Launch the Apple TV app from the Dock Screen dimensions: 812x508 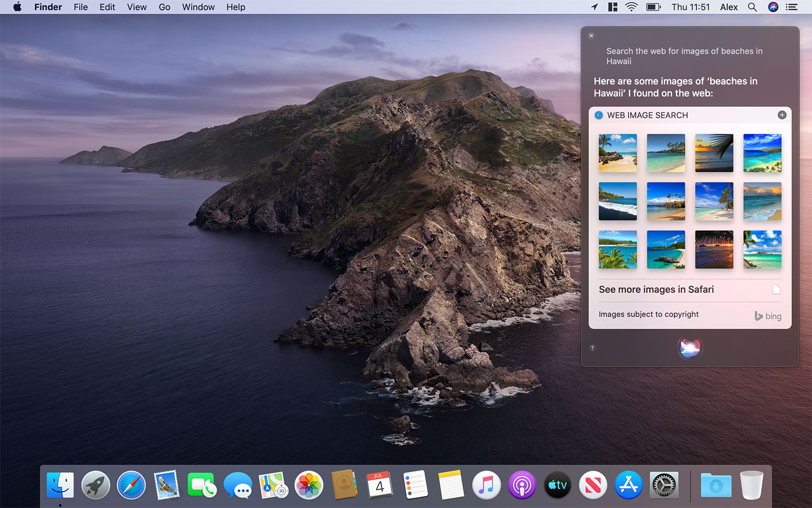click(557, 485)
